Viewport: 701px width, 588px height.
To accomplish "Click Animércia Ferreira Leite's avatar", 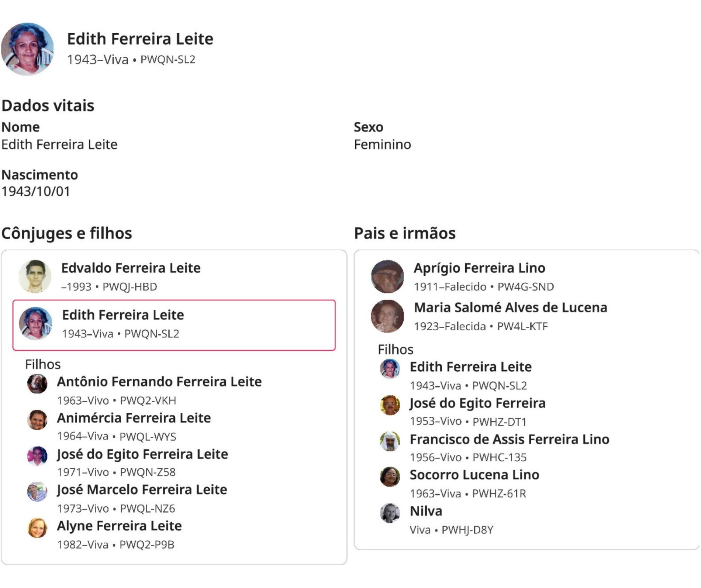I will tap(37, 420).
